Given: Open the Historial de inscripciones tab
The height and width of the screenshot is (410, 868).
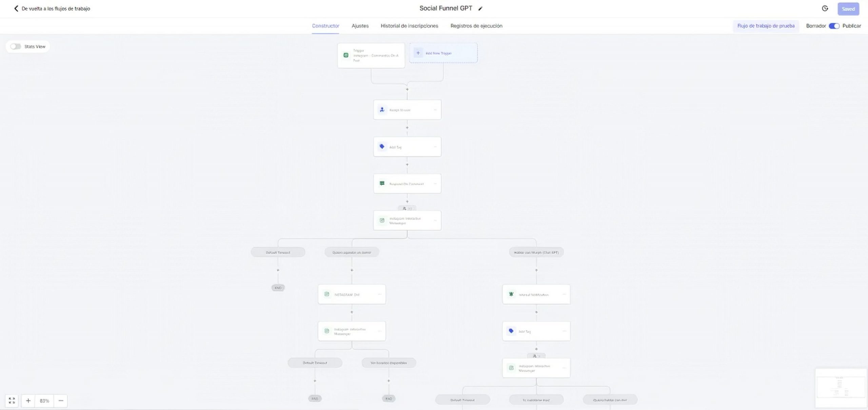Looking at the screenshot, I should pos(409,26).
